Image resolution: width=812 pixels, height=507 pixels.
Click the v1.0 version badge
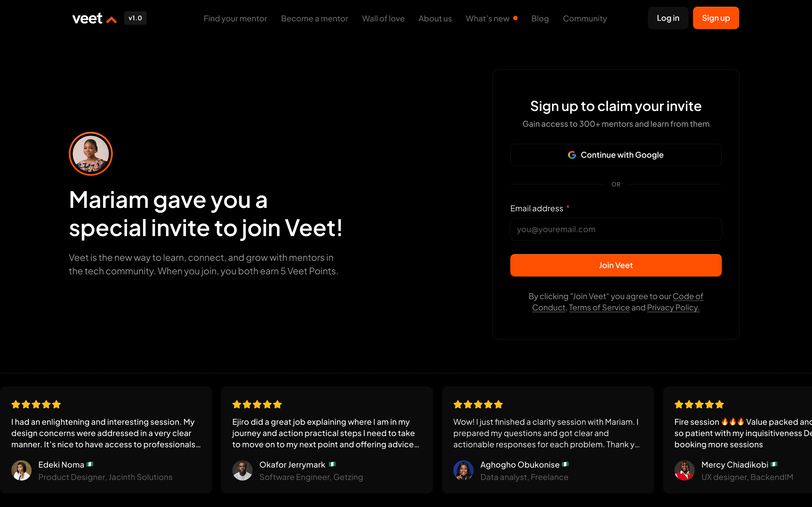coord(135,18)
